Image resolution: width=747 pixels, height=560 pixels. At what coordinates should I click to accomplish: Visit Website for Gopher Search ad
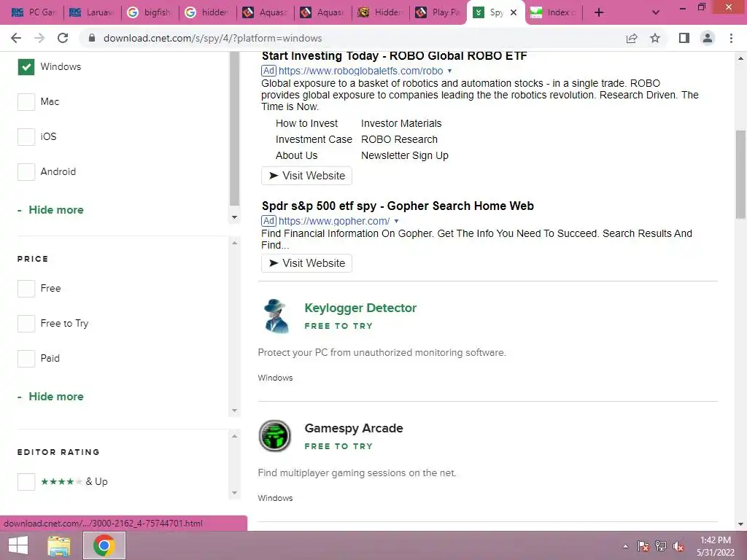tap(306, 263)
